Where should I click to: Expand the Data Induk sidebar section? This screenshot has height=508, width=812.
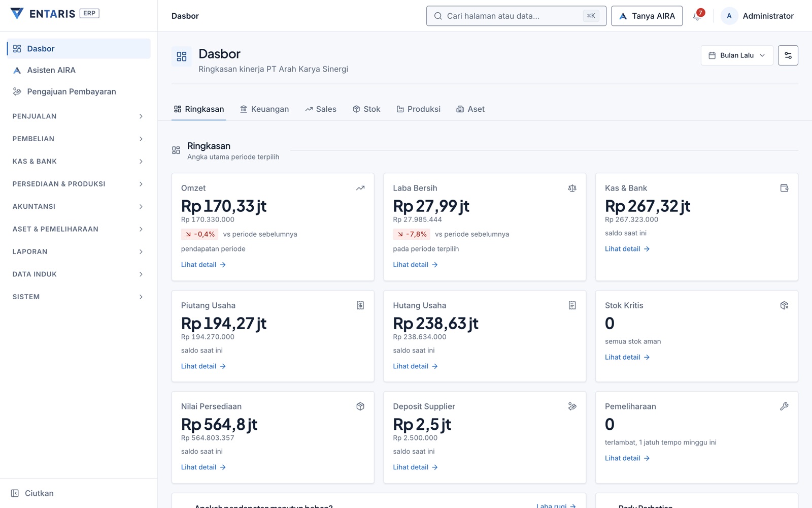[x=79, y=274]
